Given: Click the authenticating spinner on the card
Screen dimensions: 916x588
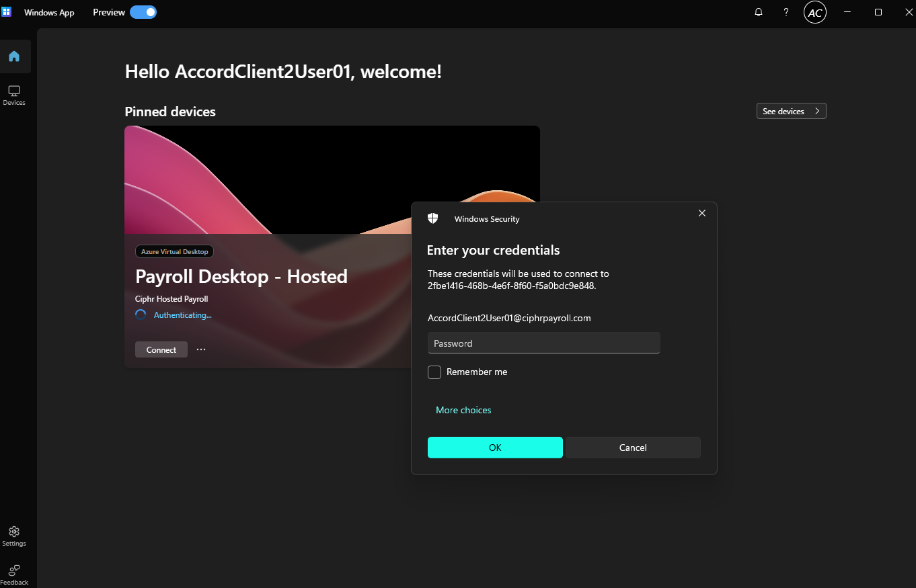Looking at the screenshot, I should 141,314.
